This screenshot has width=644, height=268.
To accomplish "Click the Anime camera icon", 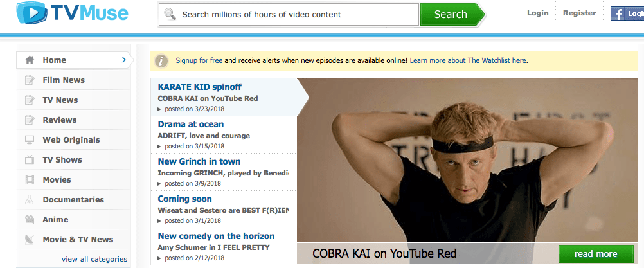I will (30, 220).
